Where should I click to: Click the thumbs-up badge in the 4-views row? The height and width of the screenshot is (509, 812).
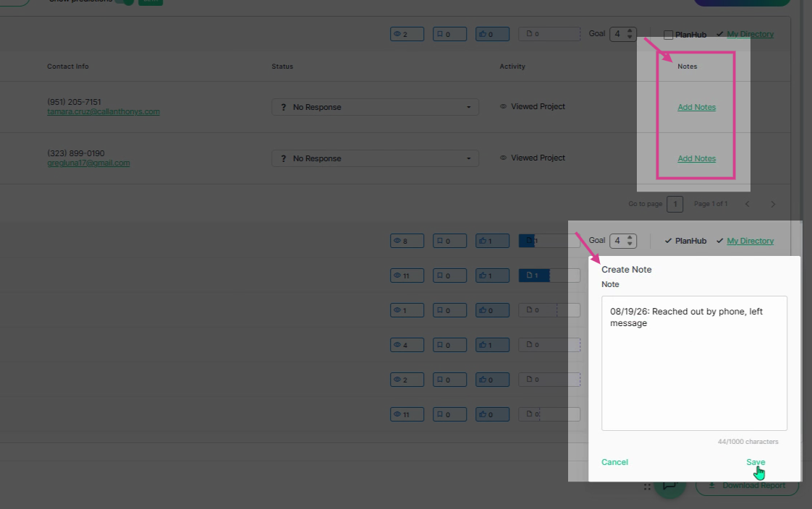(x=492, y=345)
